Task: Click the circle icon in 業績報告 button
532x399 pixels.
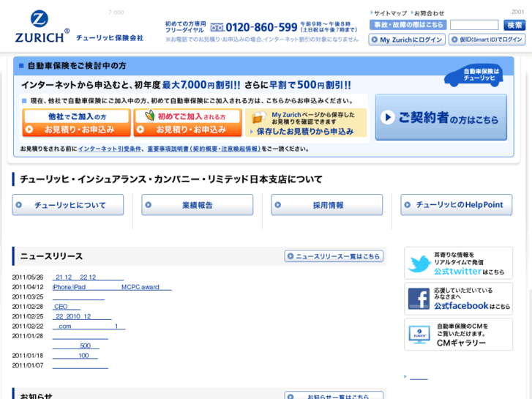Action: tap(149, 205)
